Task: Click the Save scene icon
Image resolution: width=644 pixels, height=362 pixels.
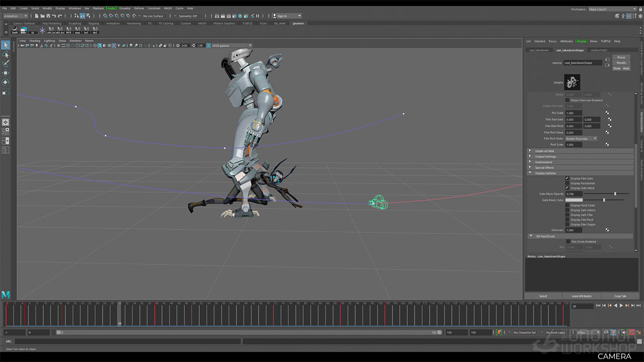Action: (x=48, y=16)
